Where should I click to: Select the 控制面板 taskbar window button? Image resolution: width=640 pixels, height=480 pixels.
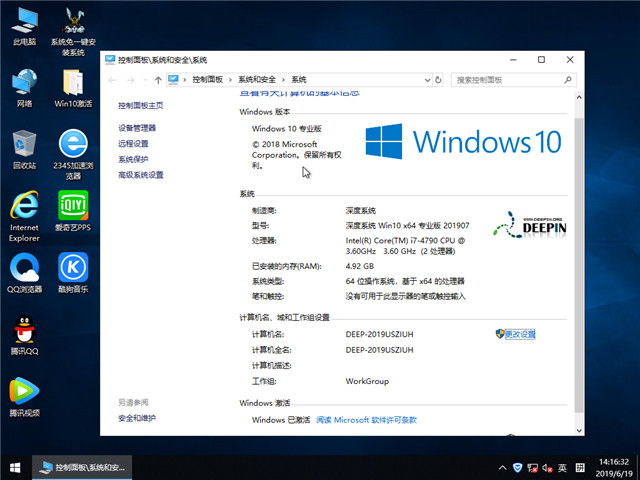[x=82, y=467]
